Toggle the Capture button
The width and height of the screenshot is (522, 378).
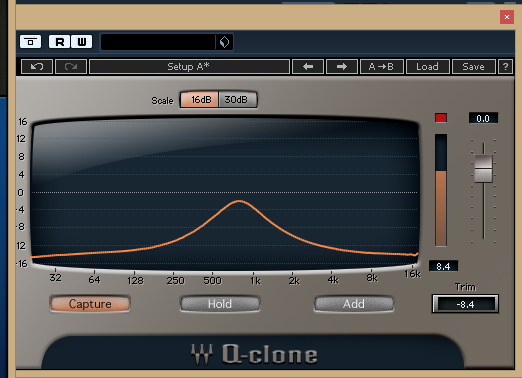90,304
